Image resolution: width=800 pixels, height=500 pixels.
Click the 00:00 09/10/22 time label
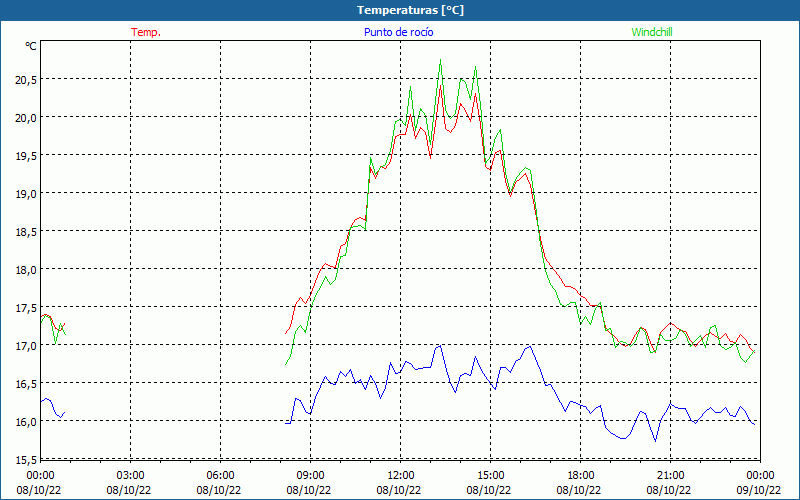pos(759,483)
